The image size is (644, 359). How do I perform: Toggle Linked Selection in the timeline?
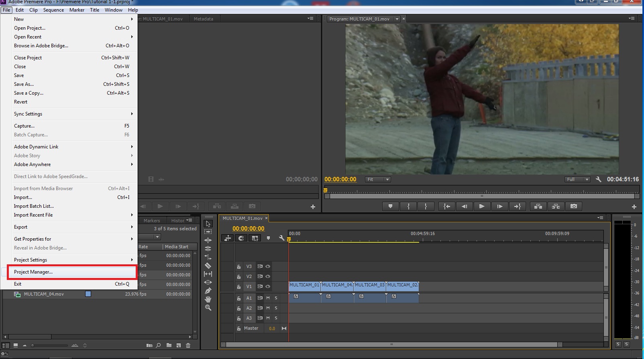(255, 238)
